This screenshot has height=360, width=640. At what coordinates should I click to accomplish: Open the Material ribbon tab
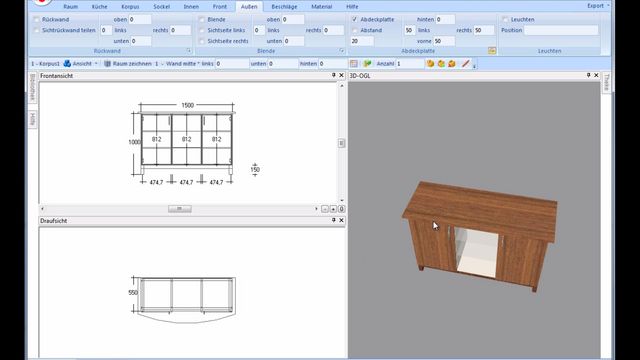pos(322,7)
